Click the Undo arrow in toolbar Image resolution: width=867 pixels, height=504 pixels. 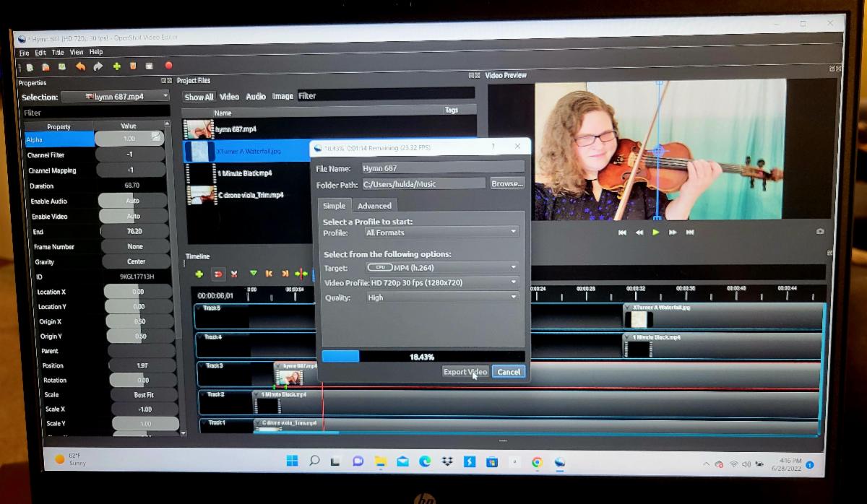pos(80,66)
